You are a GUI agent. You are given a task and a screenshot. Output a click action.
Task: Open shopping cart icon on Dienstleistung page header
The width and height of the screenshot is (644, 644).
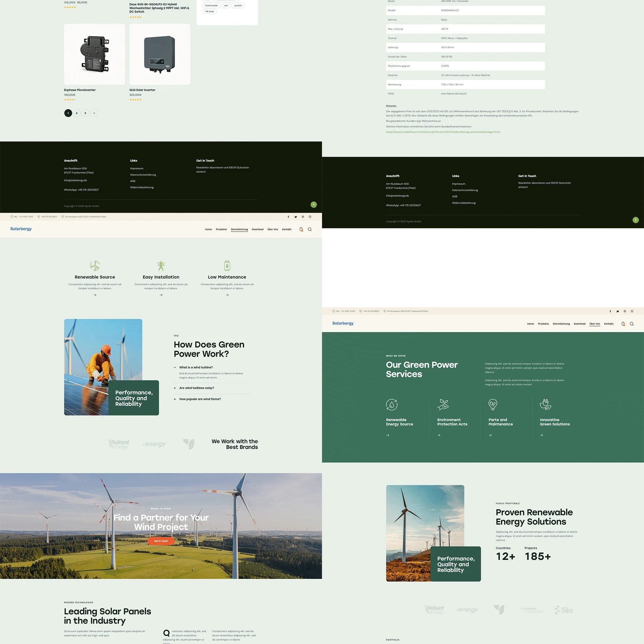pos(301,229)
